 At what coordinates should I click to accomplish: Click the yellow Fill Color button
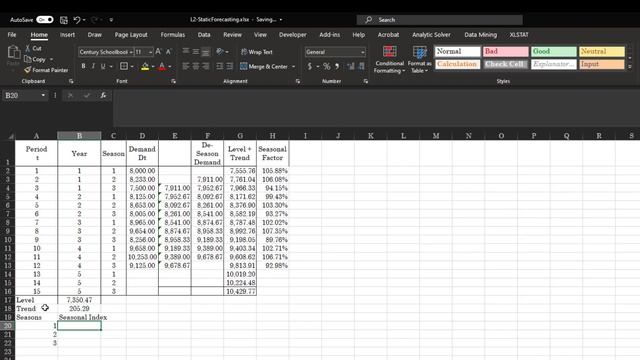(145, 66)
